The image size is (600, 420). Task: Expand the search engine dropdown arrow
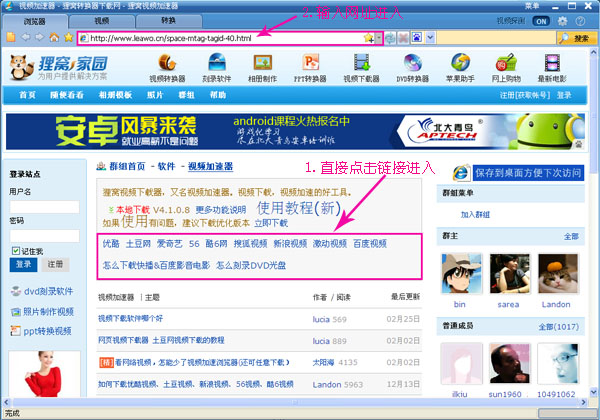pos(430,37)
